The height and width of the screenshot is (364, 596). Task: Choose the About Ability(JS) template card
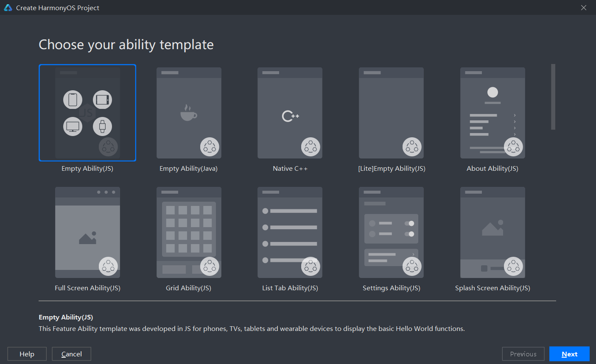492,113
